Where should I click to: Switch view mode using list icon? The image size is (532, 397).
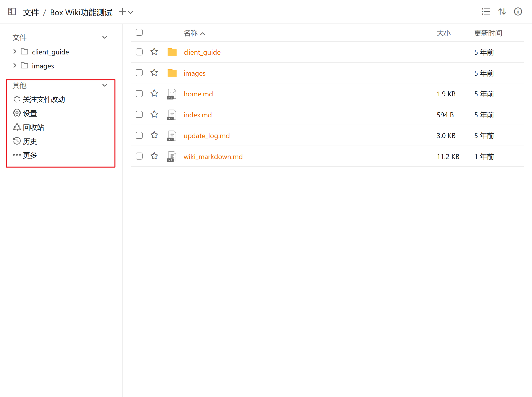486,12
